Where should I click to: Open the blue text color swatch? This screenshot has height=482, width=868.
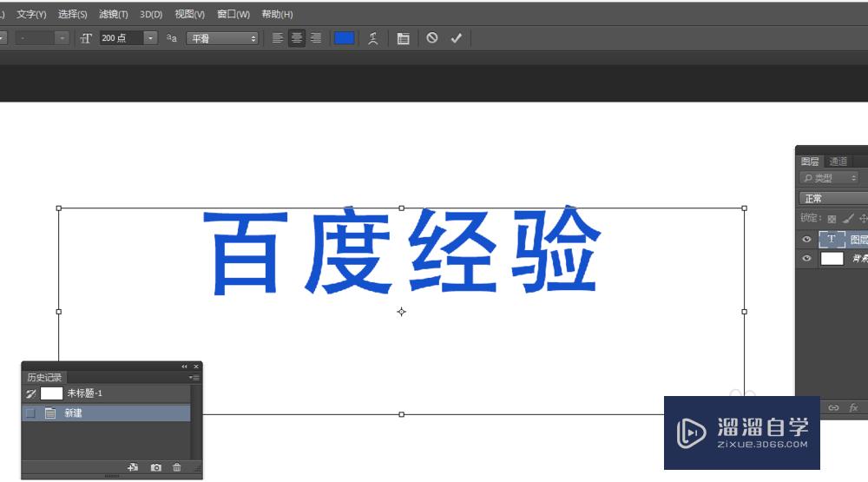[x=344, y=38]
